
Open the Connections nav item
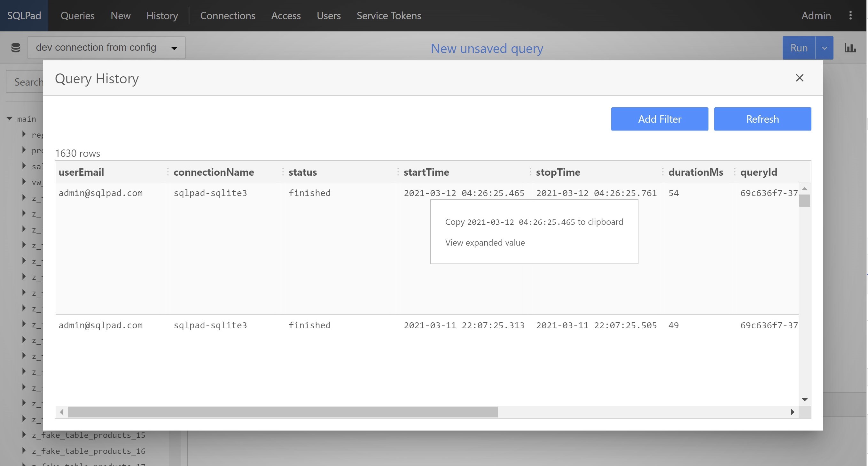(227, 15)
